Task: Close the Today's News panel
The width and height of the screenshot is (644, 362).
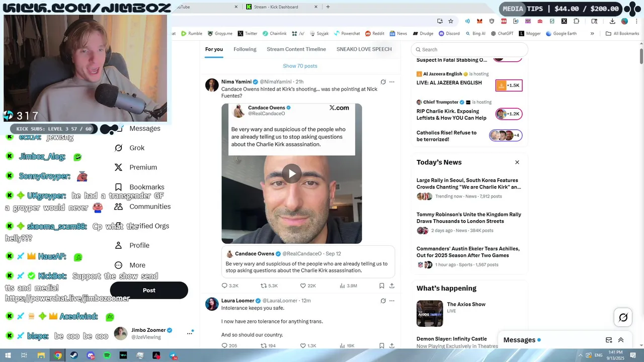Action: point(517,162)
